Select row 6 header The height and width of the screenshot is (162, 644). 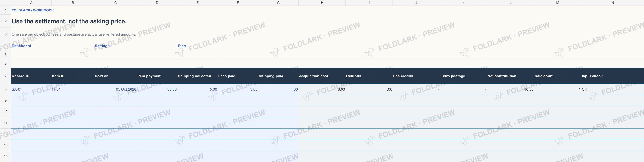point(6,63)
